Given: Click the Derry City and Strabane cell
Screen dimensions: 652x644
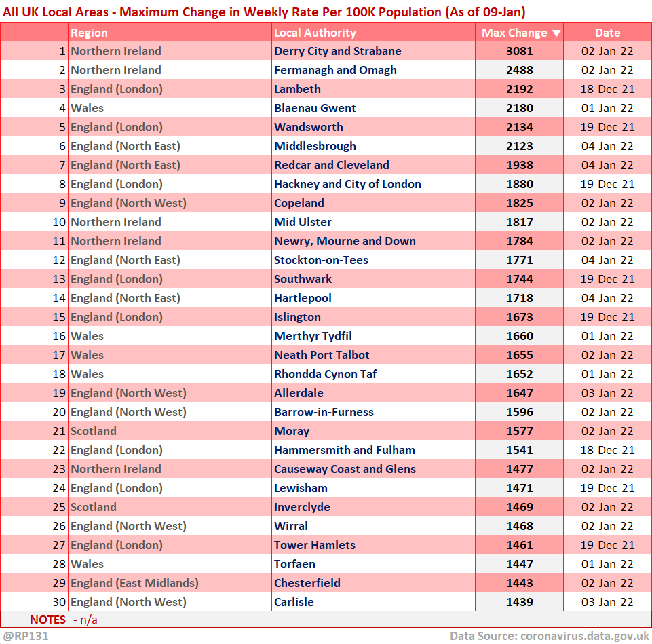Looking at the screenshot, I should (337, 51).
